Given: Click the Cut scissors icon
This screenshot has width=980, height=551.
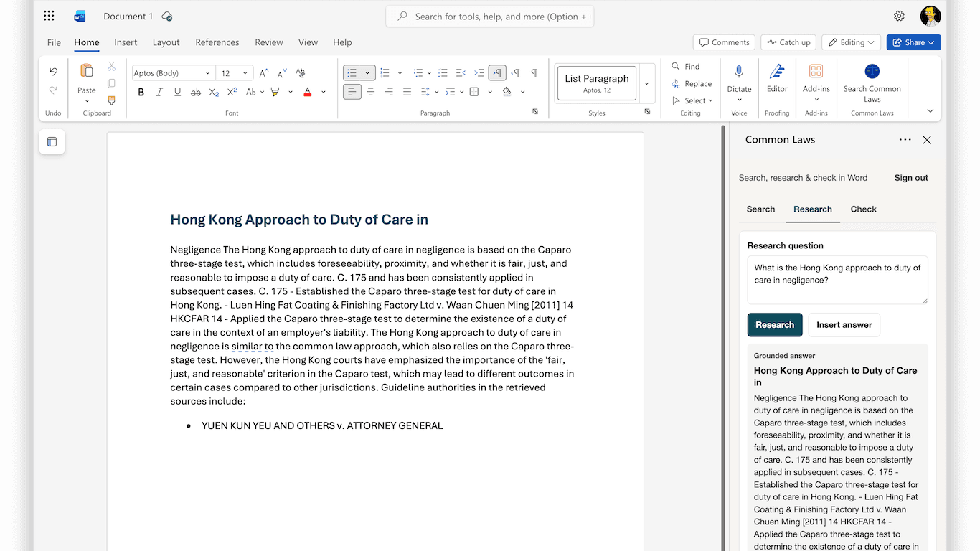Looking at the screenshot, I should 111,66.
